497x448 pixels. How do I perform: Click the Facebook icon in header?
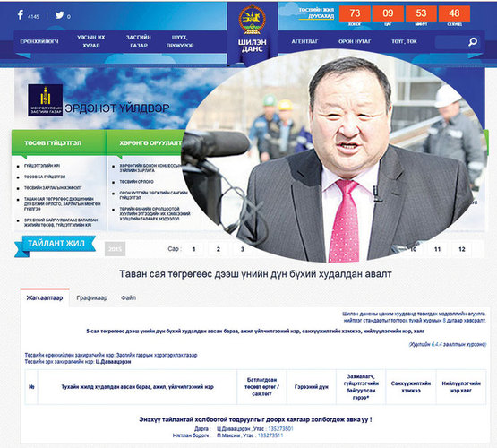(21, 14)
